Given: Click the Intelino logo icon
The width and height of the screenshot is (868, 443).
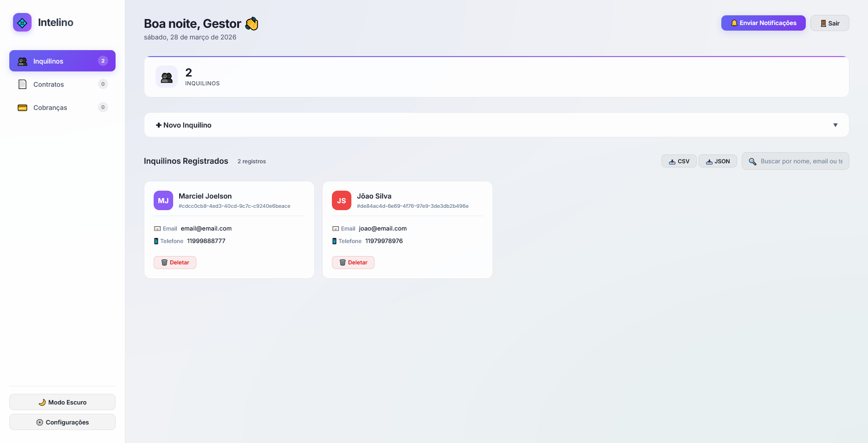Looking at the screenshot, I should [22, 22].
